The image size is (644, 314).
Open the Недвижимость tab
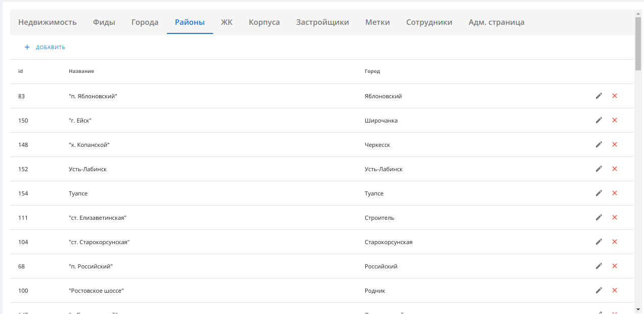pyautogui.click(x=48, y=22)
